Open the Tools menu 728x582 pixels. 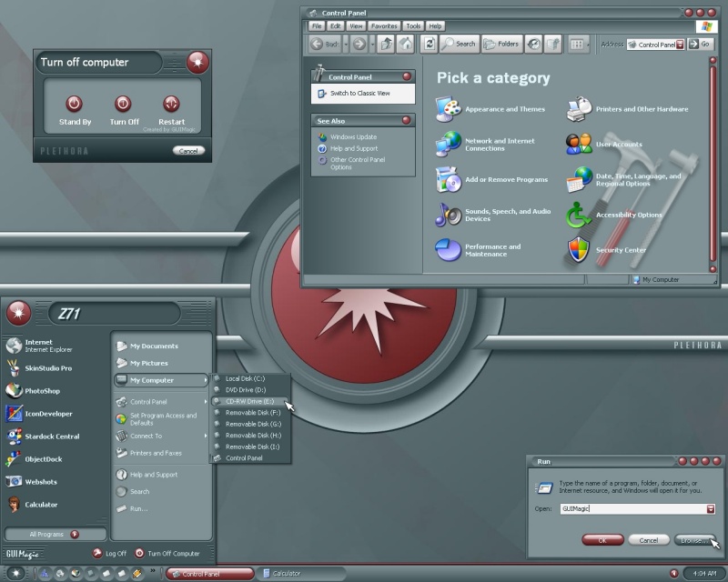[413, 26]
